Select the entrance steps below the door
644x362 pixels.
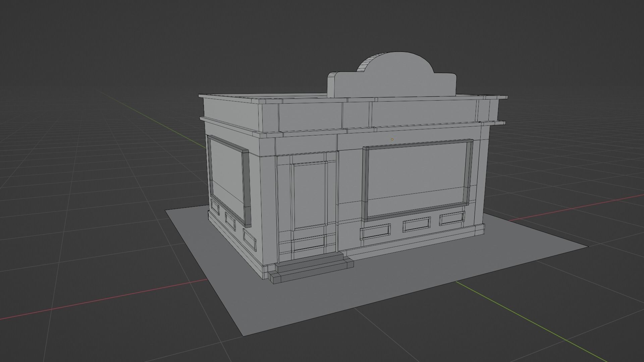[311, 267]
